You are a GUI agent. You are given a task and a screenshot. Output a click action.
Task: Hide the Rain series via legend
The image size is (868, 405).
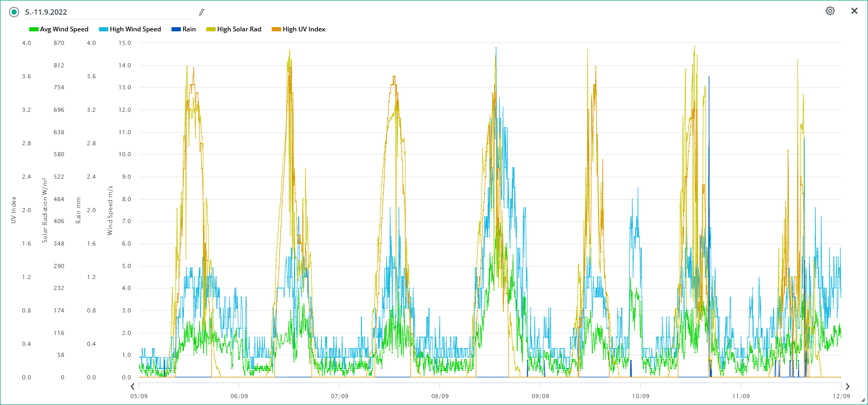click(189, 29)
